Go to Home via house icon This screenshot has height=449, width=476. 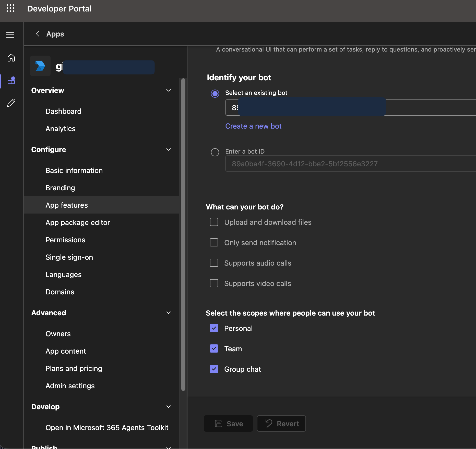(11, 58)
